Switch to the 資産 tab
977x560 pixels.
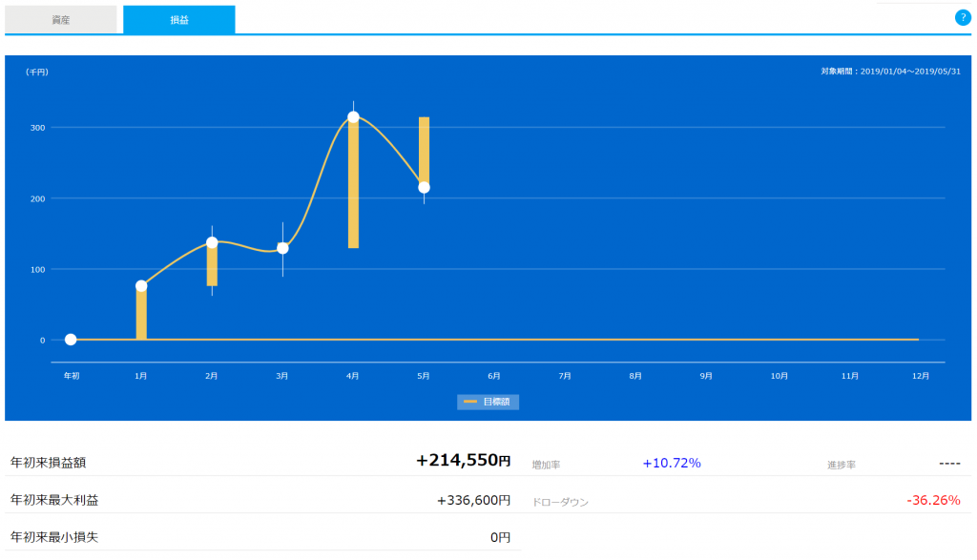(61, 19)
